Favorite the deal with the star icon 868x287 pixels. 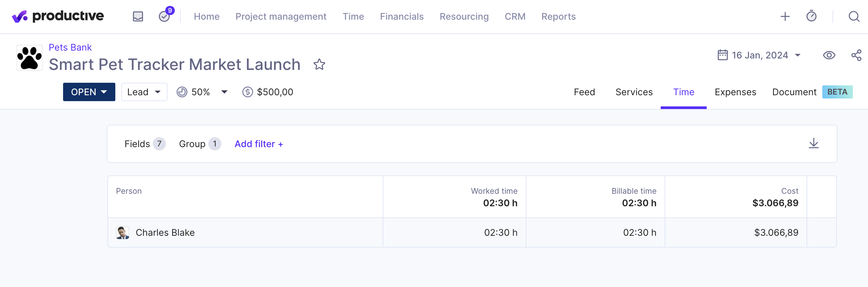[x=319, y=64]
